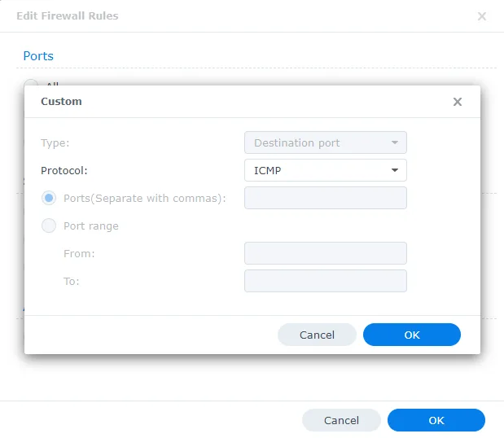Click Cancel in Edit Firewall Rules
This screenshot has height=438, width=504.
(341, 420)
